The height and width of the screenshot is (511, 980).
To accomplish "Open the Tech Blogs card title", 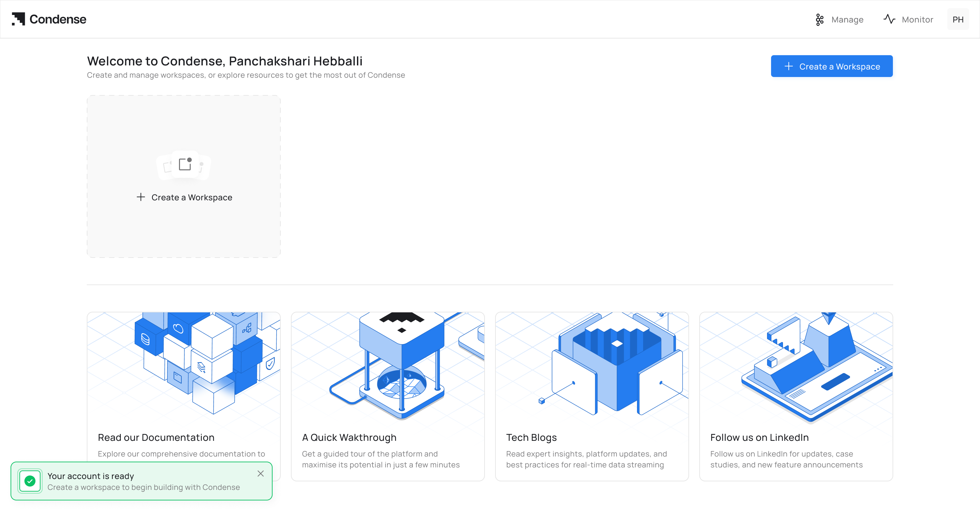I will click(x=531, y=437).
